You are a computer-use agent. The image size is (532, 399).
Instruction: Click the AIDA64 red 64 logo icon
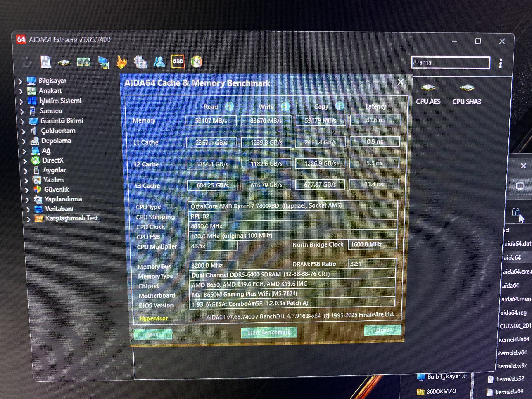21,39
